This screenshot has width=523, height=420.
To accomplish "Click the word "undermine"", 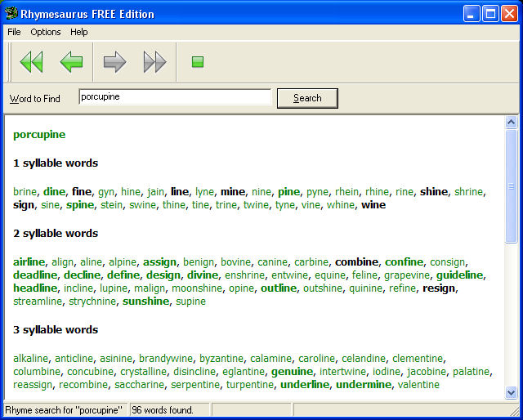I will (x=364, y=385).
